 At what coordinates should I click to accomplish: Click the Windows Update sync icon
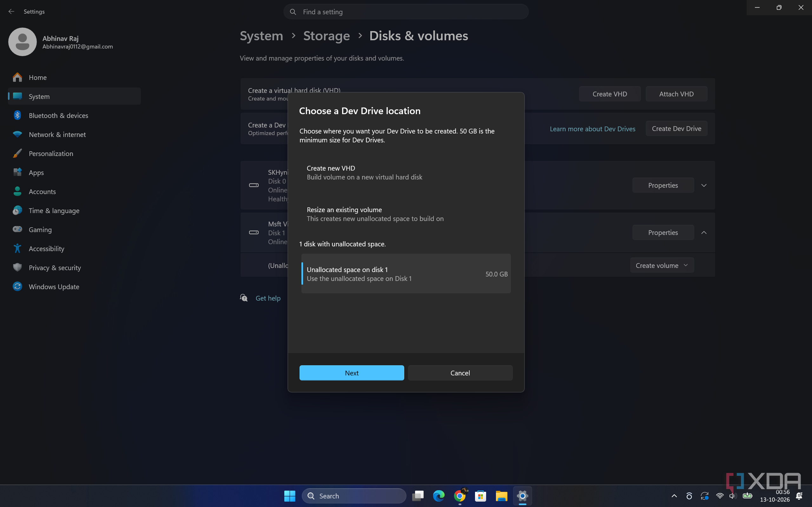coord(17,287)
